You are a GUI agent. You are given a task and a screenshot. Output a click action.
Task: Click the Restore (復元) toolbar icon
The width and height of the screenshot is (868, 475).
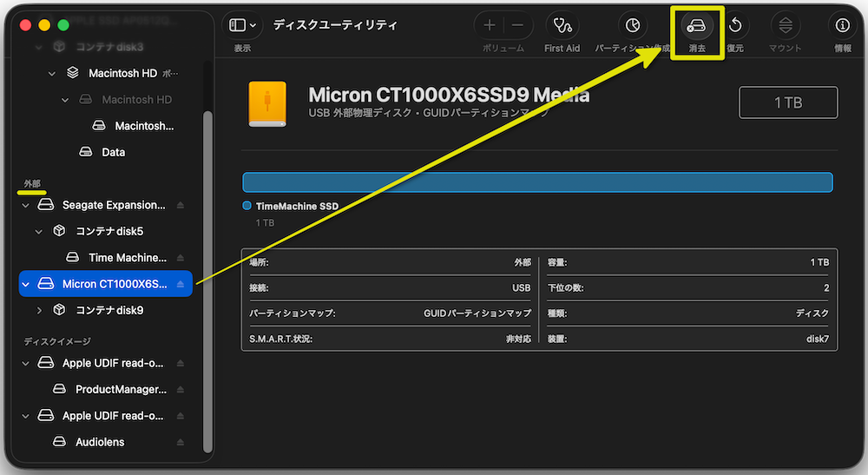tap(735, 25)
